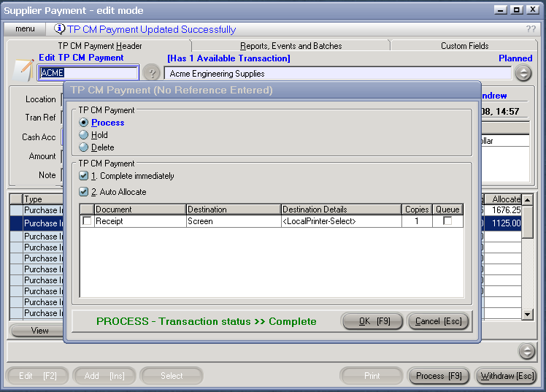This screenshot has height=392, width=546.
Task: Click Cancel [Esc] in the dialog
Action: tap(438, 321)
